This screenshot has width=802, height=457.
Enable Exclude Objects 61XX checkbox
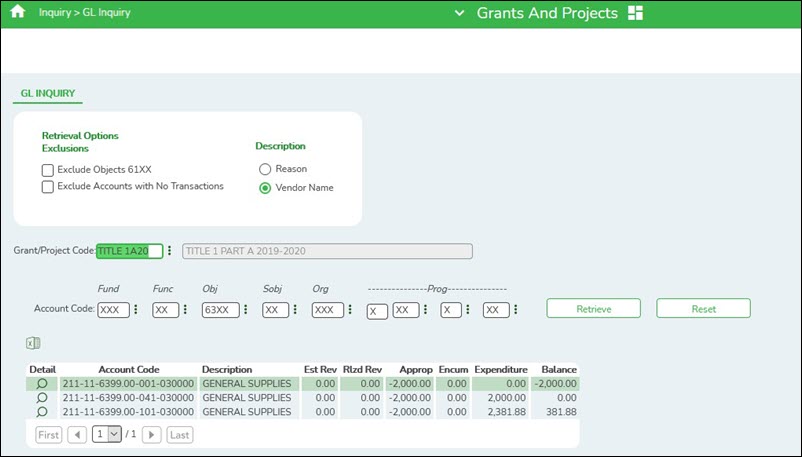48,170
